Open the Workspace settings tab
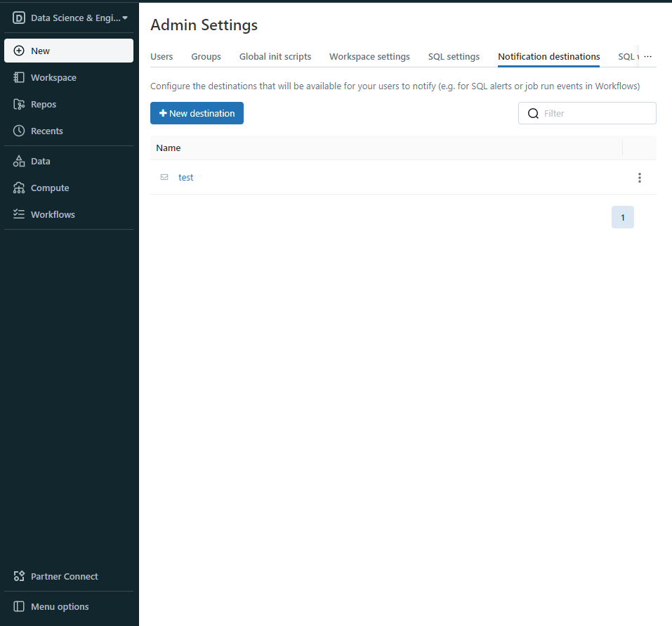The height and width of the screenshot is (626, 672). click(369, 56)
